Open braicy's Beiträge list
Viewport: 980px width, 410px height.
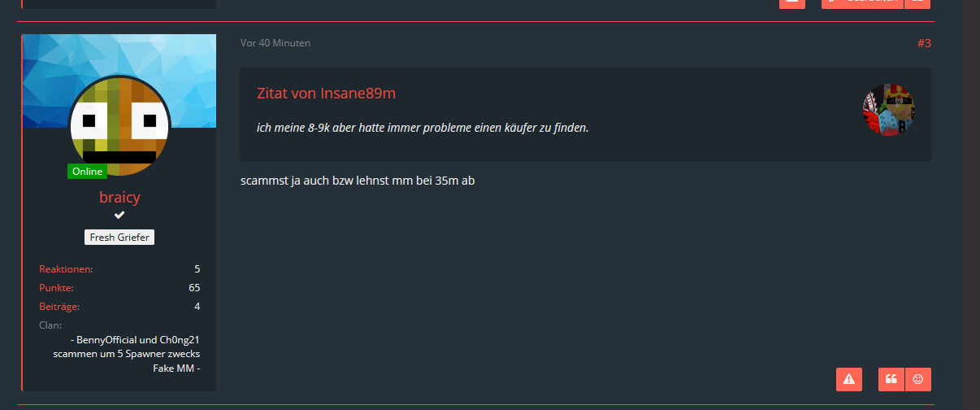(x=119, y=307)
